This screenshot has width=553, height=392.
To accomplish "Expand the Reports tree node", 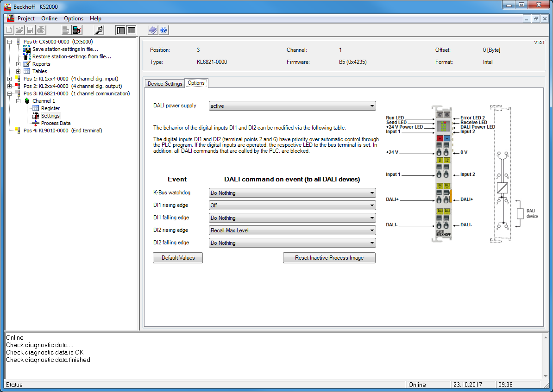I will pos(19,64).
